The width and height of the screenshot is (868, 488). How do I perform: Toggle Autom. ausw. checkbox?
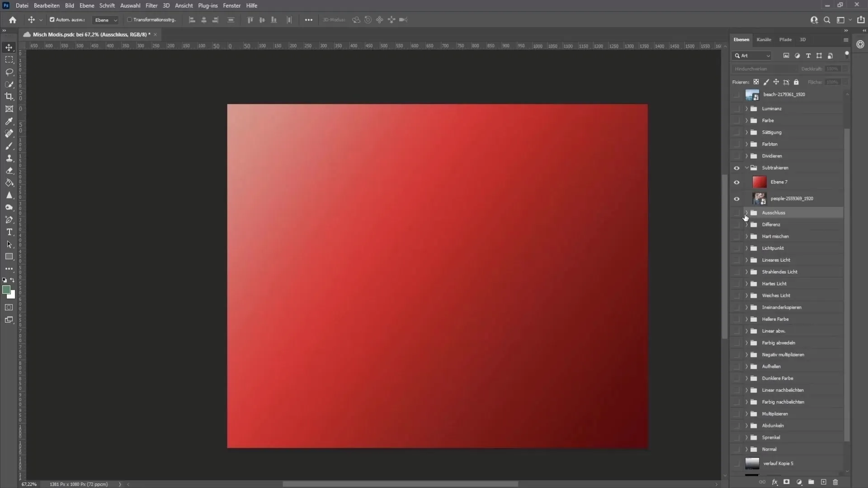coord(52,20)
